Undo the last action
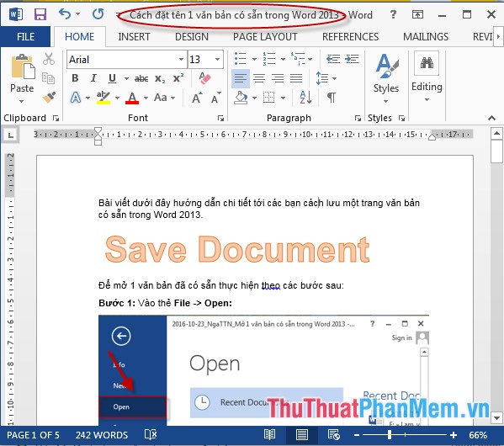 coord(65,13)
